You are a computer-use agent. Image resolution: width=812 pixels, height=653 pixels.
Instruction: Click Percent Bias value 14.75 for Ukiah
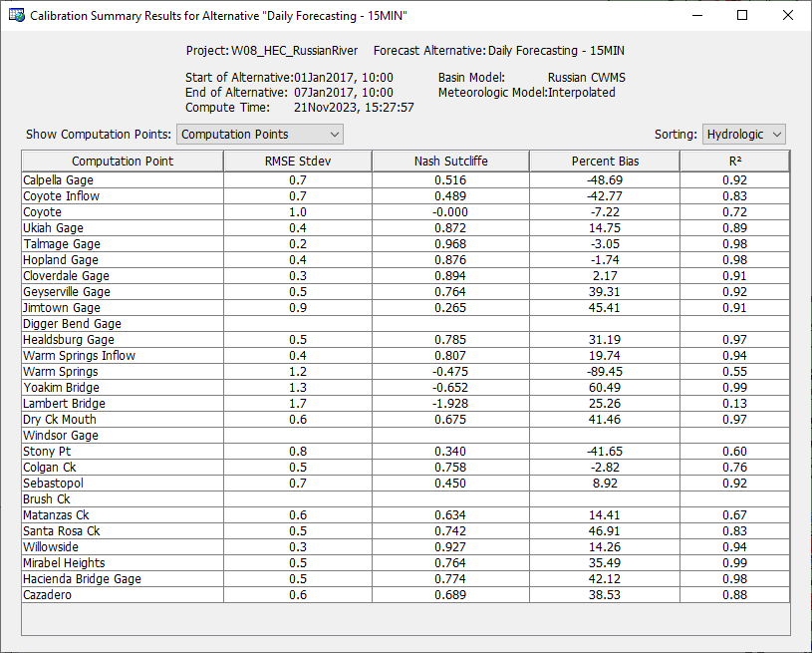coord(605,228)
